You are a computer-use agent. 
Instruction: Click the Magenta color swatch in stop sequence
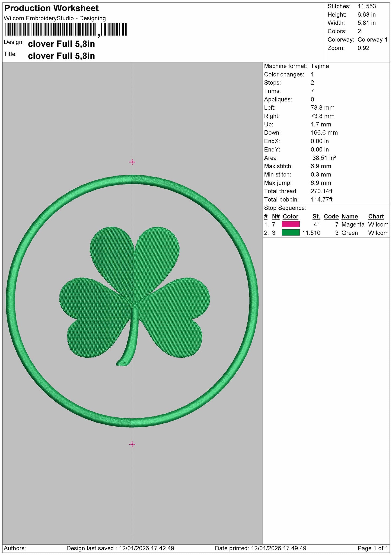point(291,224)
